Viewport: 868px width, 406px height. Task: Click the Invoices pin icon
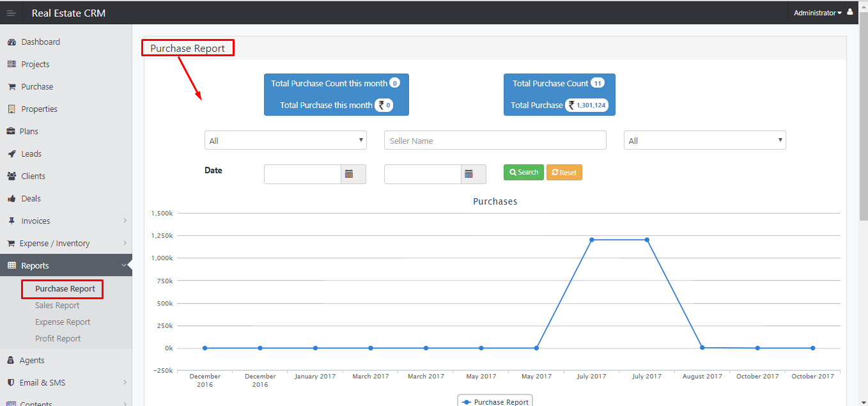tap(12, 221)
